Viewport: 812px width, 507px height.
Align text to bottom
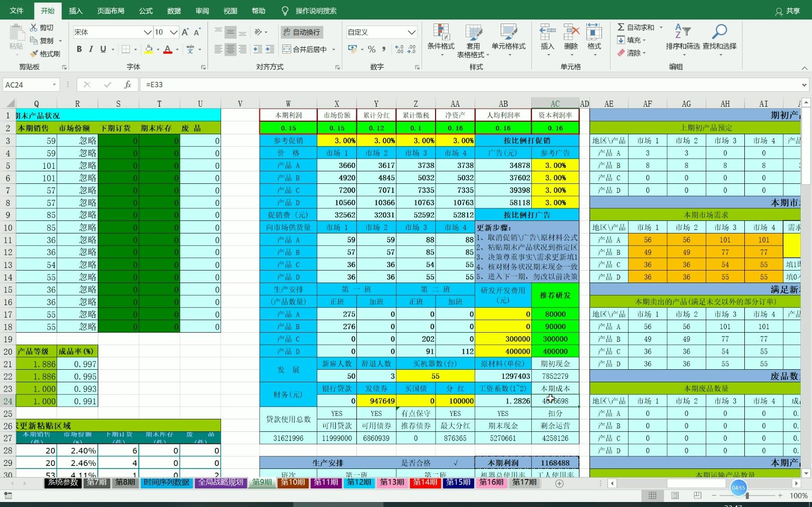pos(242,32)
